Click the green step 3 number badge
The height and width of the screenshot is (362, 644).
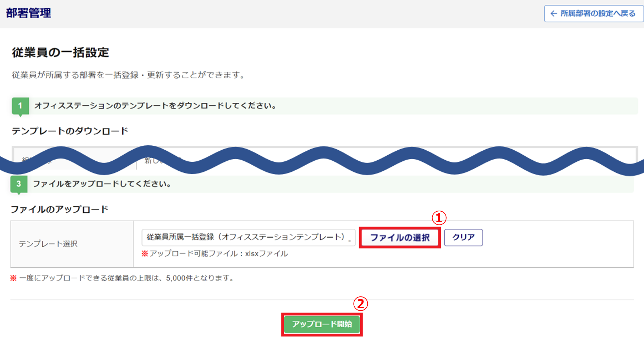click(x=19, y=184)
